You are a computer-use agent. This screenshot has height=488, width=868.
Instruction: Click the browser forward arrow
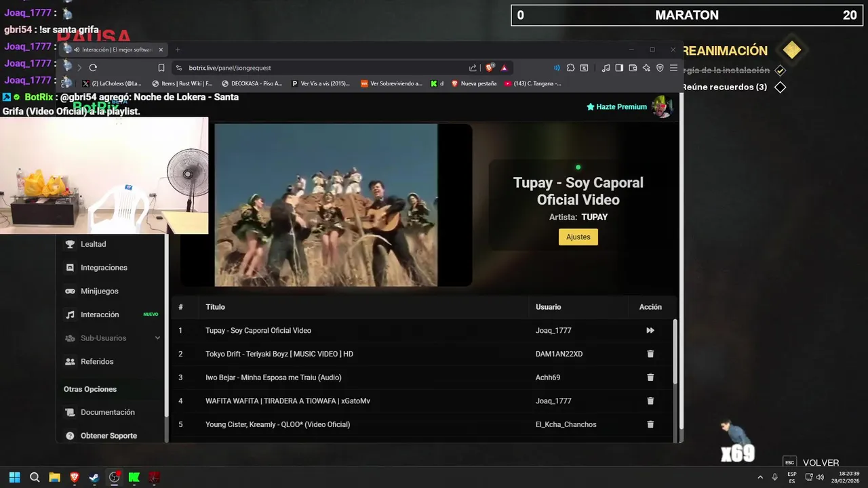point(79,68)
